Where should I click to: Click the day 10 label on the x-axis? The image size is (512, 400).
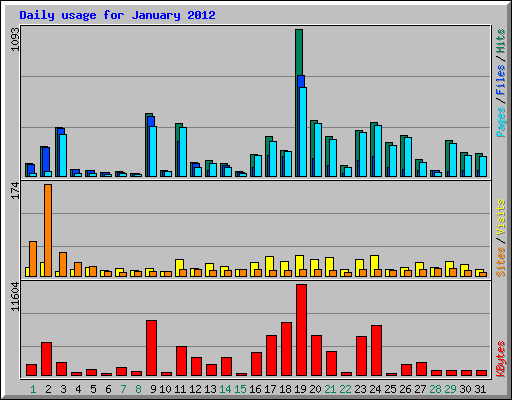click(x=165, y=389)
